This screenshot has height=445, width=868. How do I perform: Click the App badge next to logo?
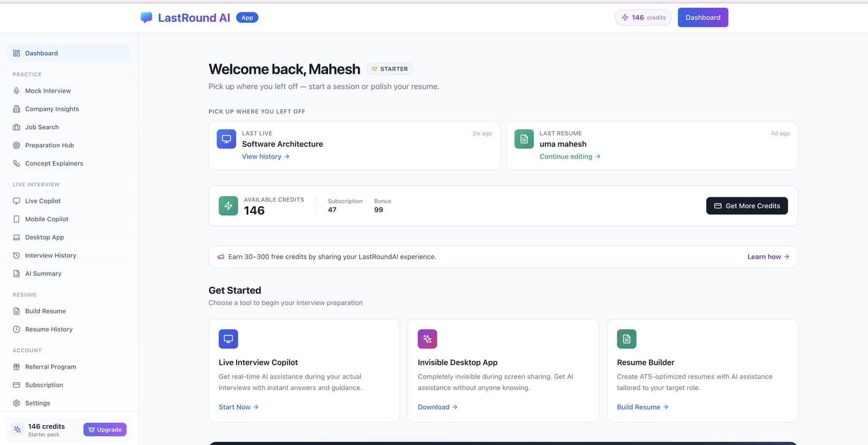247,17
